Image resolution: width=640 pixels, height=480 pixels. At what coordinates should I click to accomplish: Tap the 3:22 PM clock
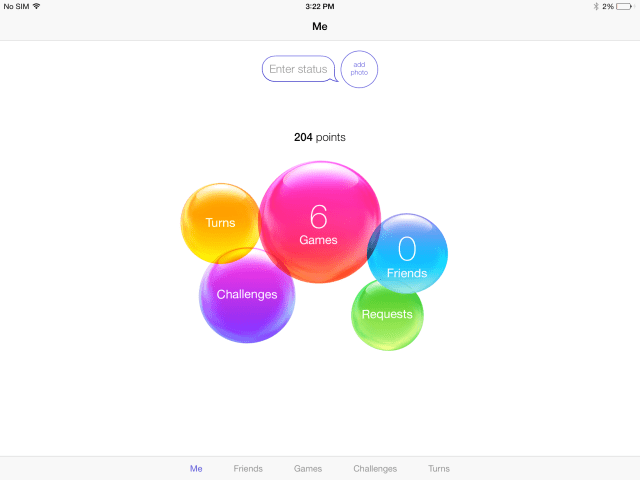click(x=320, y=7)
